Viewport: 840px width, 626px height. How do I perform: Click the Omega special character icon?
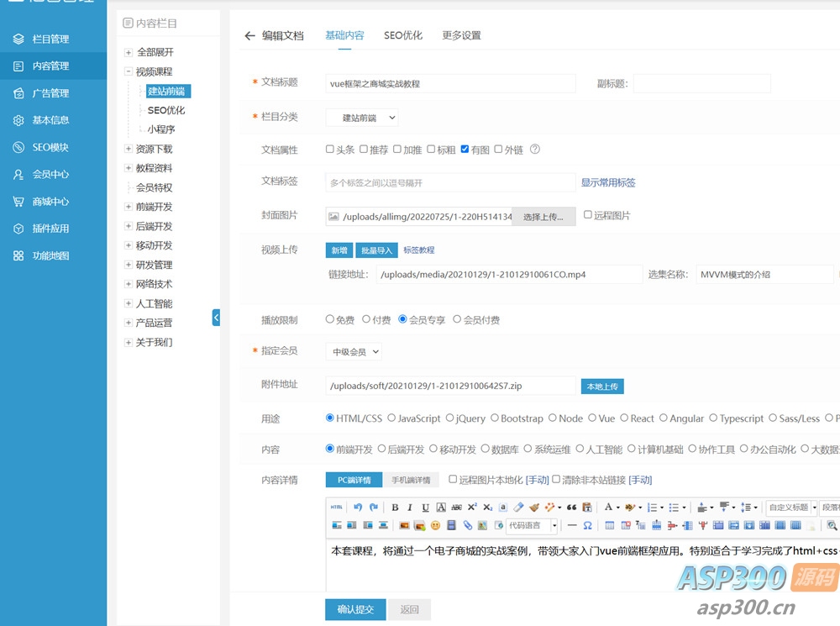(587, 525)
